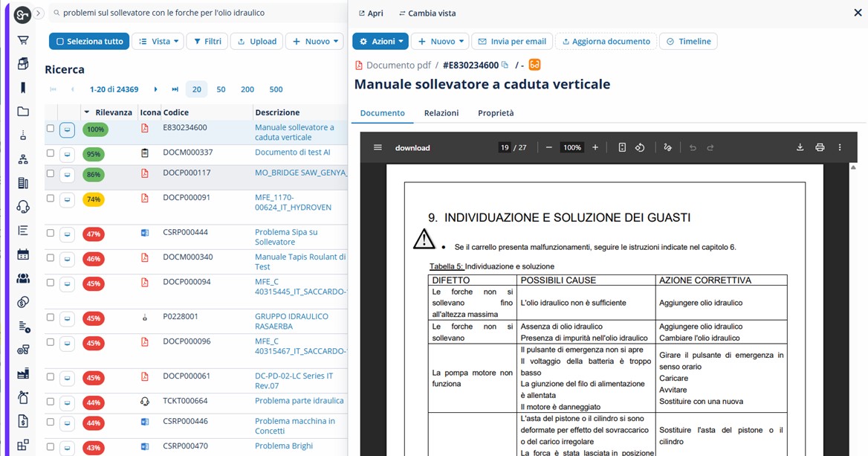The image size is (868, 456).
Task: Download the PDF from the viewer toolbar
Action: (x=800, y=147)
